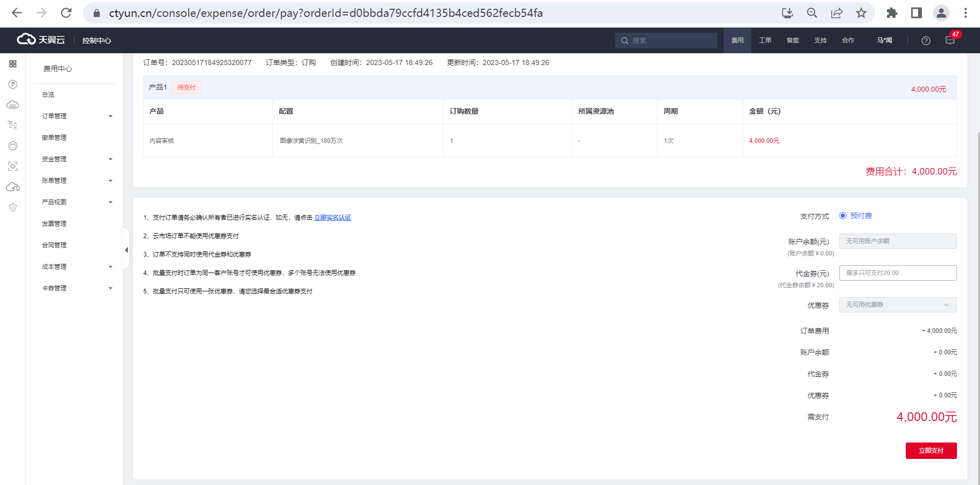Screen dimensions: 980x485
Task: Open the browser three-dot menu
Action: pyautogui.click(x=966, y=13)
